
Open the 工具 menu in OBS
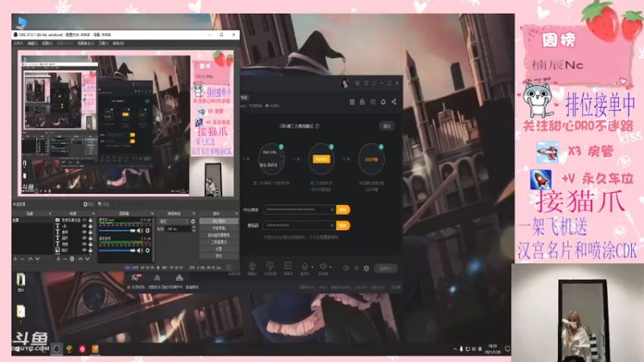click(103, 43)
